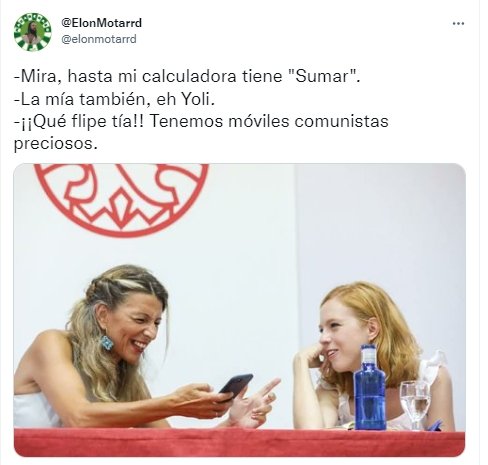Select the line "La mía también, eh Yoli."
The height and width of the screenshot is (465, 488).
(x=114, y=99)
